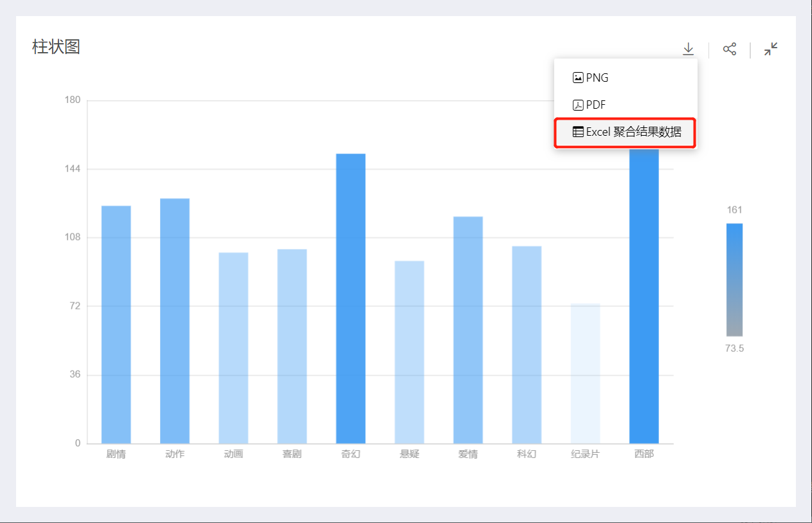Click the 科幻 axis label
The height and width of the screenshot is (523, 812).
tap(527, 454)
